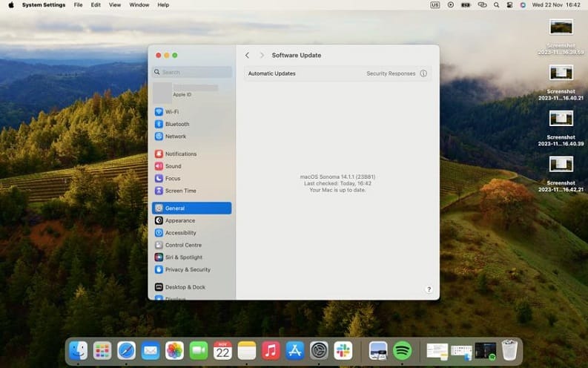This screenshot has width=588, height=368.
Task: Open the Apple ID account row
Action: 191,92
